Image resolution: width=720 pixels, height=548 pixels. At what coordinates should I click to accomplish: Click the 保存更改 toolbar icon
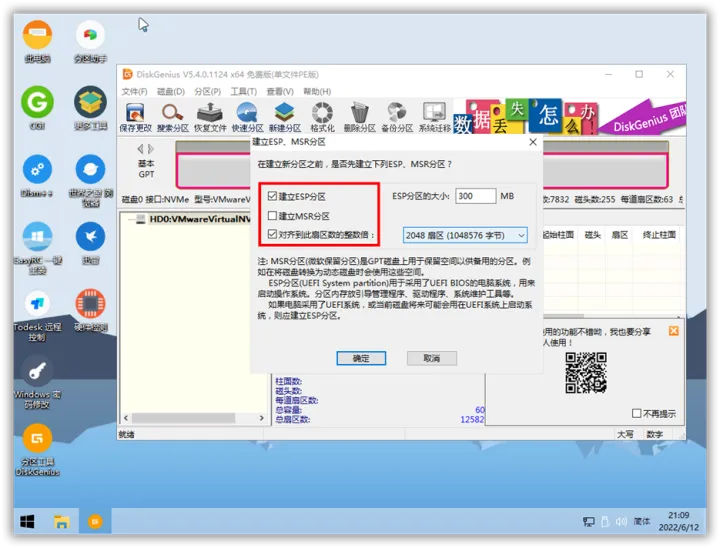coord(135,118)
